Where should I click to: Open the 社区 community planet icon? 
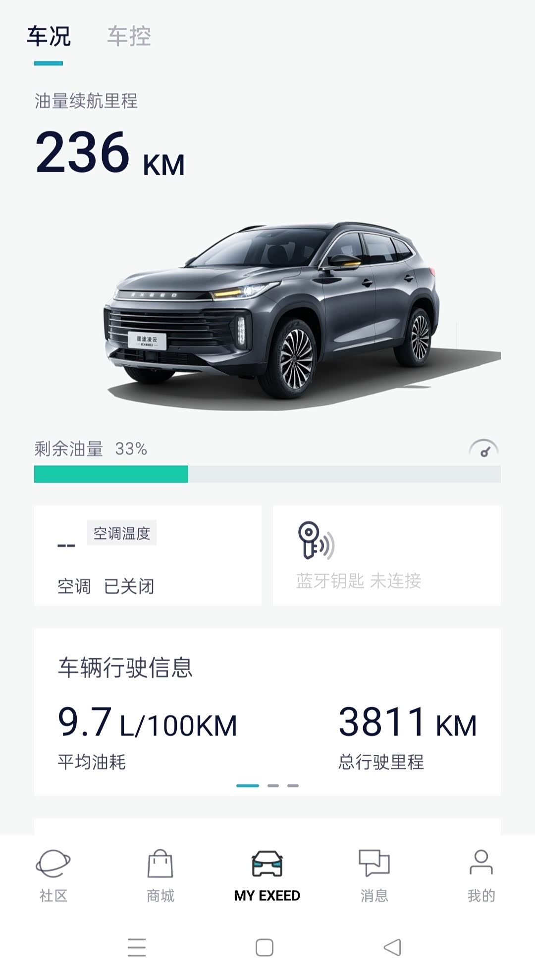pyautogui.click(x=53, y=864)
